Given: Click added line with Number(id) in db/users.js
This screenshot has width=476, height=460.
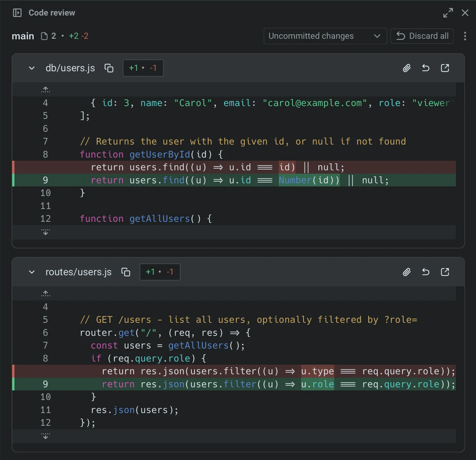Looking at the screenshot, I should [x=234, y=180].
